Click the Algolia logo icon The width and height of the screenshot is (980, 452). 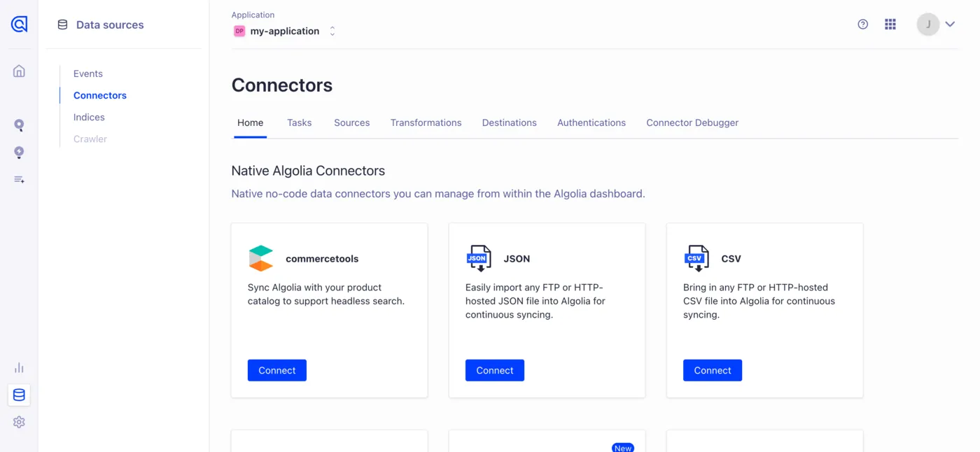[19, 24]
